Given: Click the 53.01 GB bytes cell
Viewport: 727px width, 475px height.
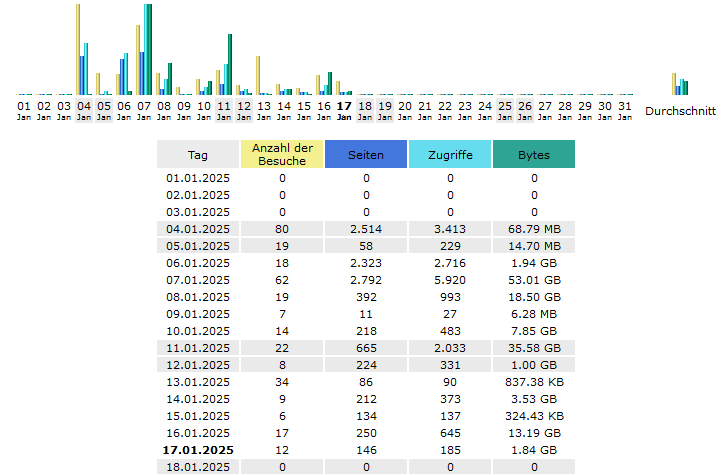Looking at the screenshot, I should 534,280.
